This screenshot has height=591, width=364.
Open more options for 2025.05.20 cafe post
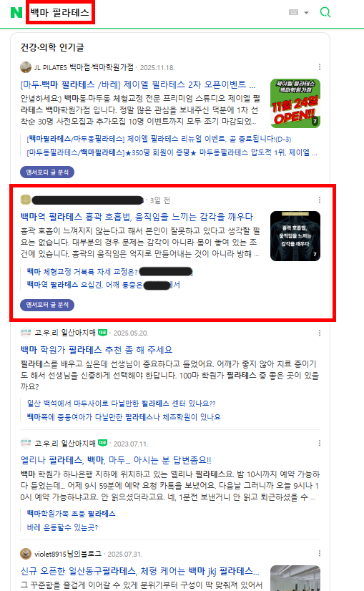(x=320, y=333)
